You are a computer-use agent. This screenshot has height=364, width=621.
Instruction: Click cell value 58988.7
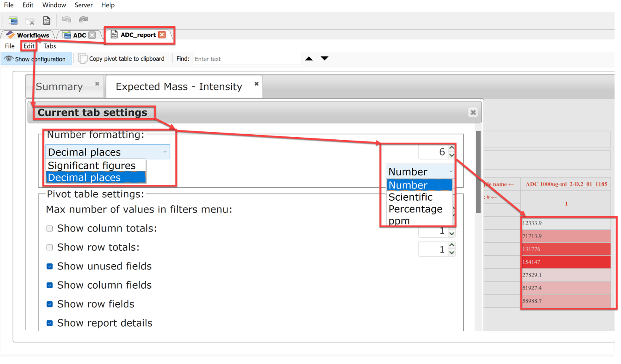[566, 301]
